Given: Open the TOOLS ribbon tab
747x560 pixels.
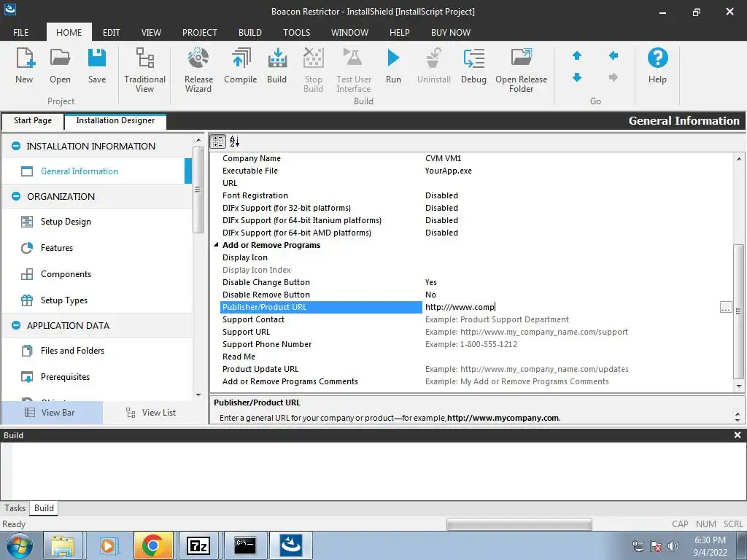Looking at the screenshot, I should coord(296,32).
